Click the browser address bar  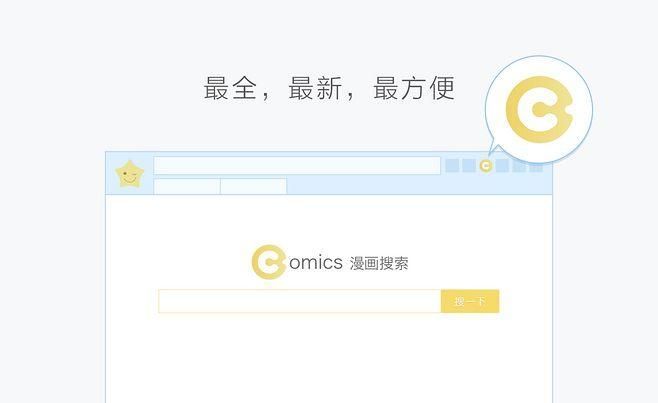tap(297, 165)
